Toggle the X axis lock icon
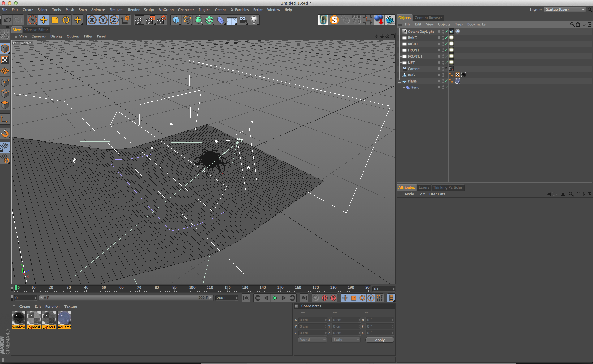This screenshot has width=593, height=364. [92, 20]
